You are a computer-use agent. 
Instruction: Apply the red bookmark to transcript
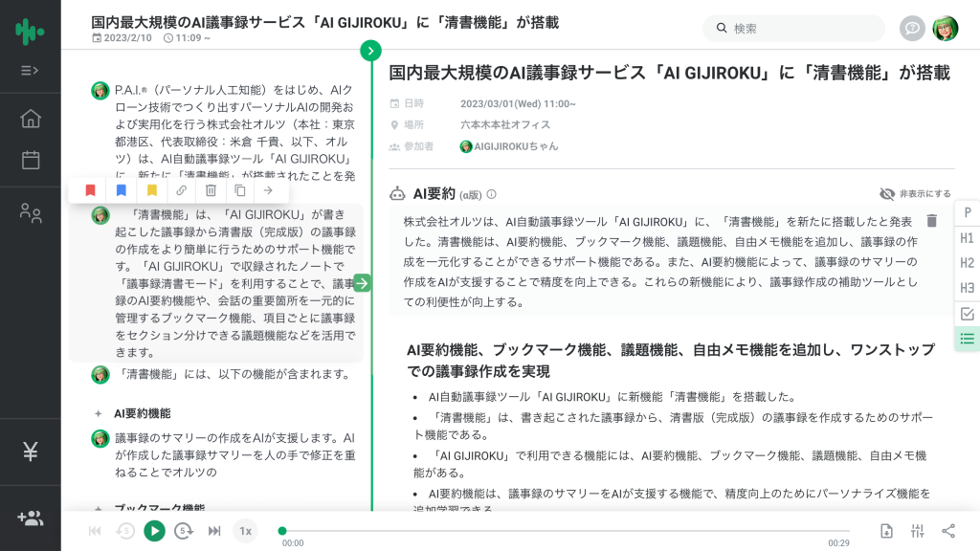91,190
